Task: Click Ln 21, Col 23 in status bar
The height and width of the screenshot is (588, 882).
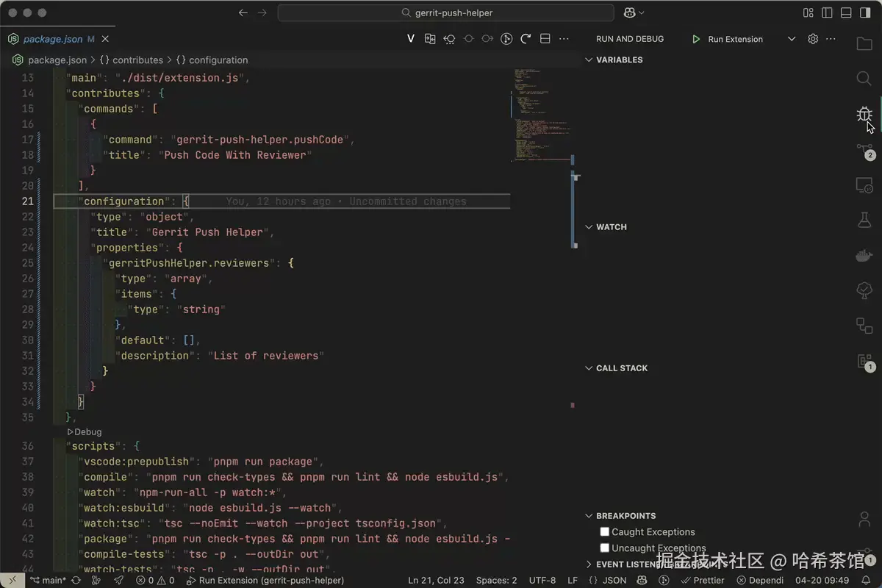Action: click(436, 580)
